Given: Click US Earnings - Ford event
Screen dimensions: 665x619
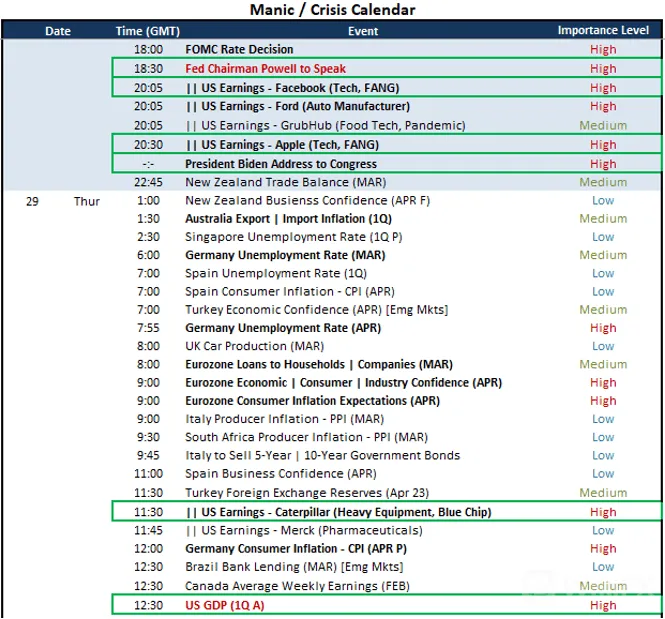Looking at the screenshot, I should click(x=298, y=106).
